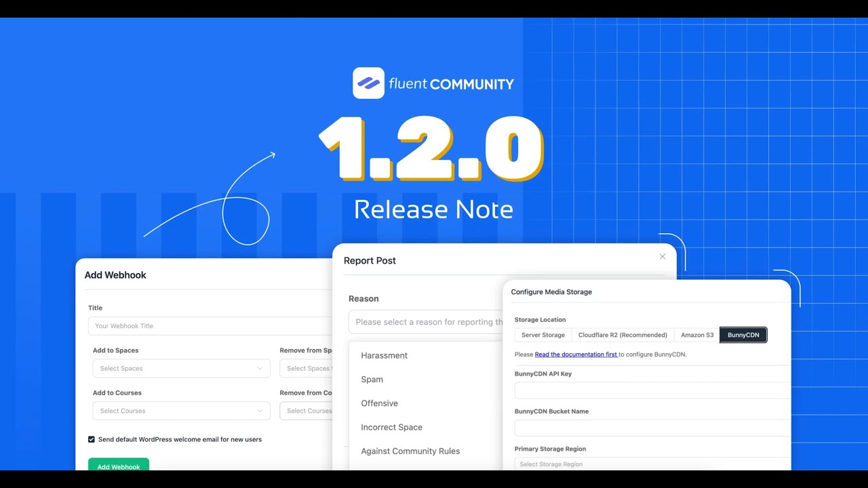
Task: Close the Report Post dialog
Action: coord(663,256)
